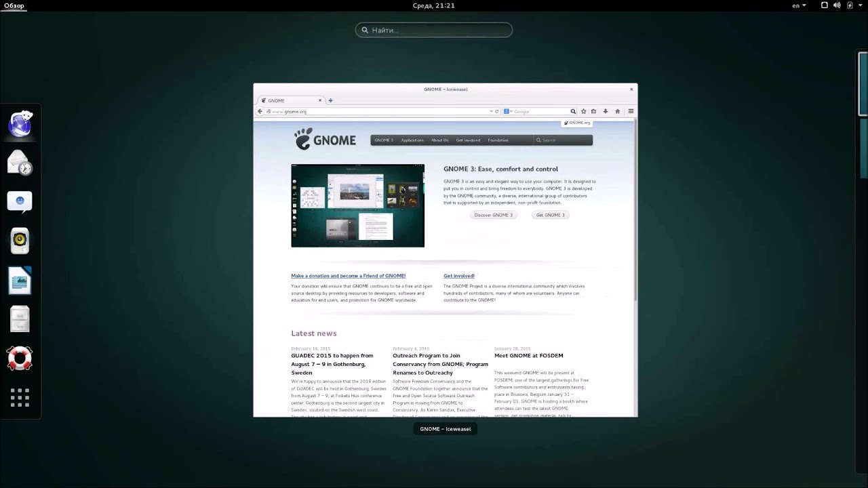
Task: Click the search magnifier in Google box
Action: pos(573,111)
